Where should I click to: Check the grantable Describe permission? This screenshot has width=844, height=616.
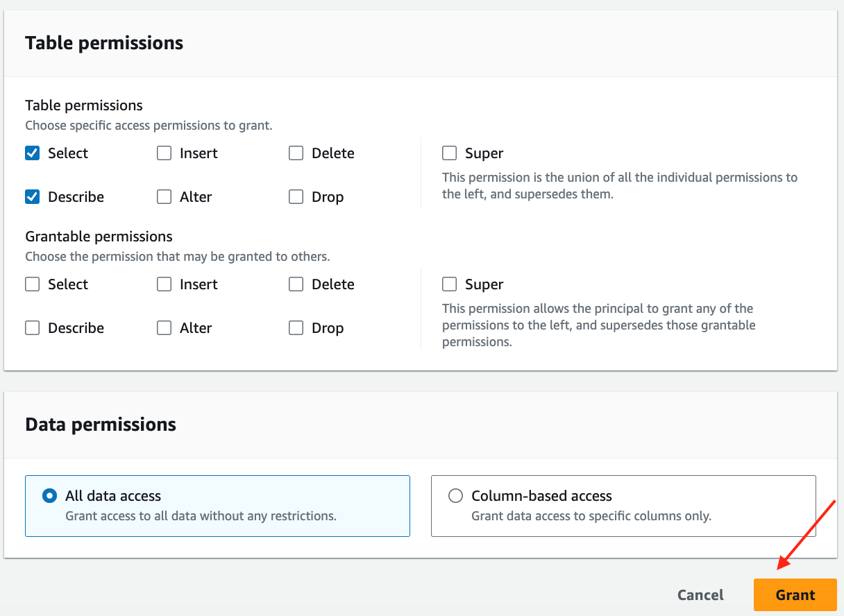(33, 328)
